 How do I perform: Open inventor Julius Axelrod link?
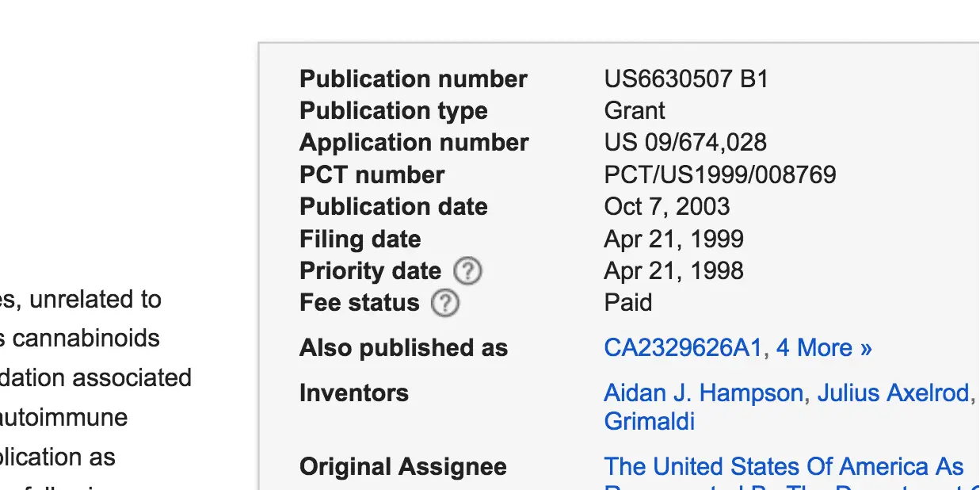[x=893, y=393]
